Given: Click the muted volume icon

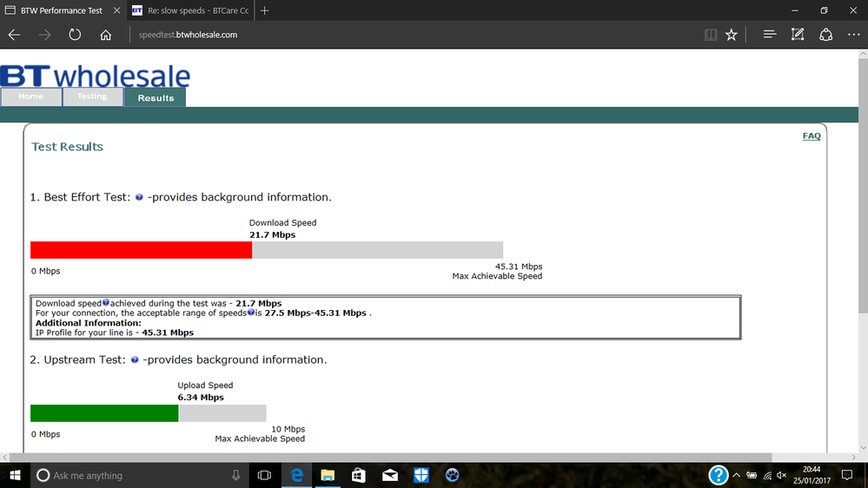Looking at the screenshot, I should point(782,475).
